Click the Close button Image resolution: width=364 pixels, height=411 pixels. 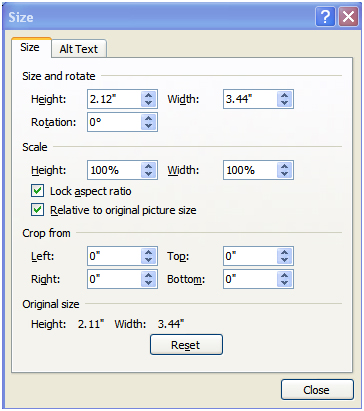pyautogui.click(x=317, y=389)
